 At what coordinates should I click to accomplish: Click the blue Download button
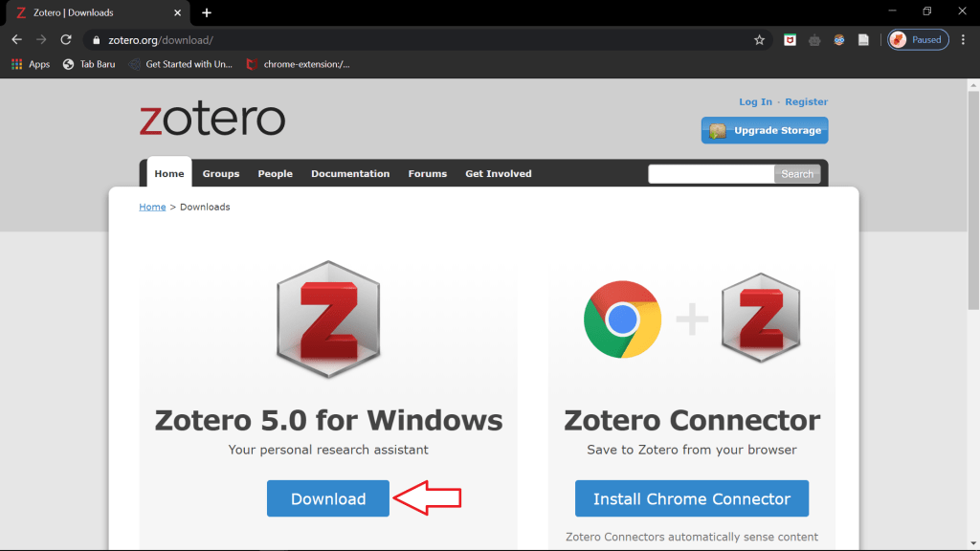click(x=328, y=498)
